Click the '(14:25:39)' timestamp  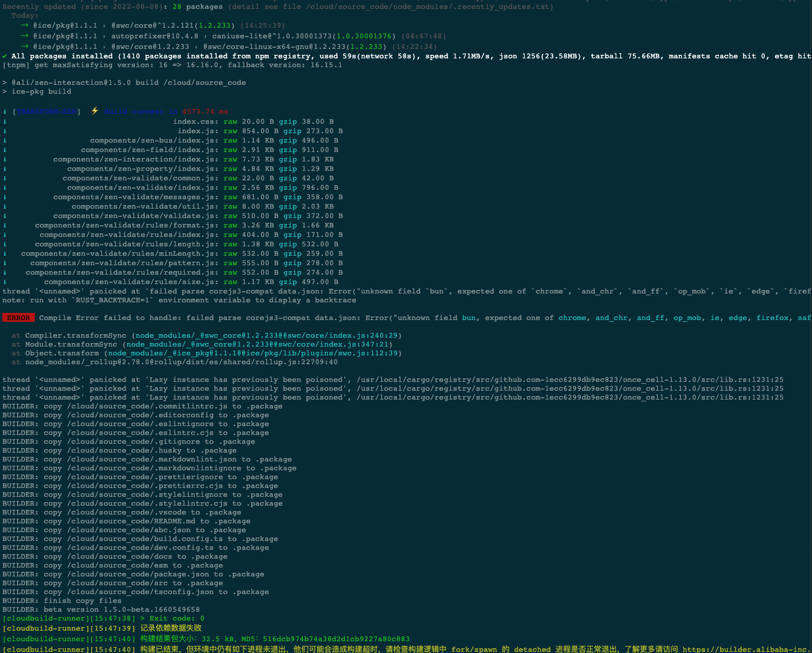coord(262,25)
